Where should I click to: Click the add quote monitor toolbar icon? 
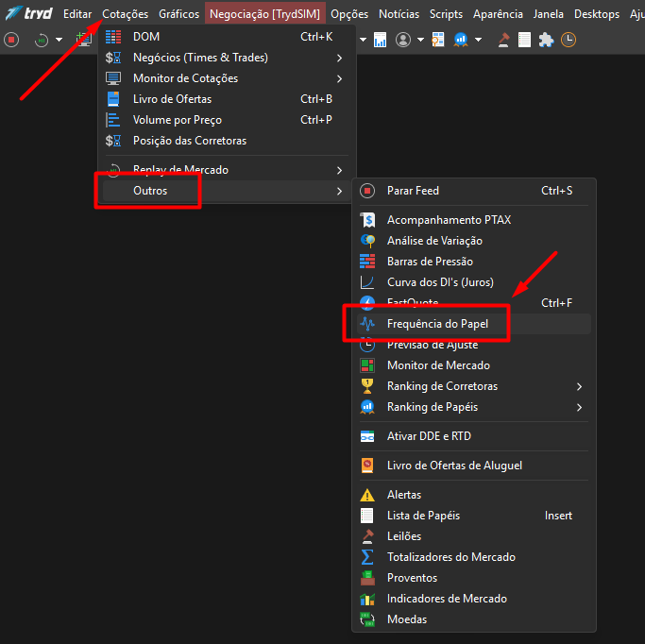pyautogui.click(x=84, y=40)
